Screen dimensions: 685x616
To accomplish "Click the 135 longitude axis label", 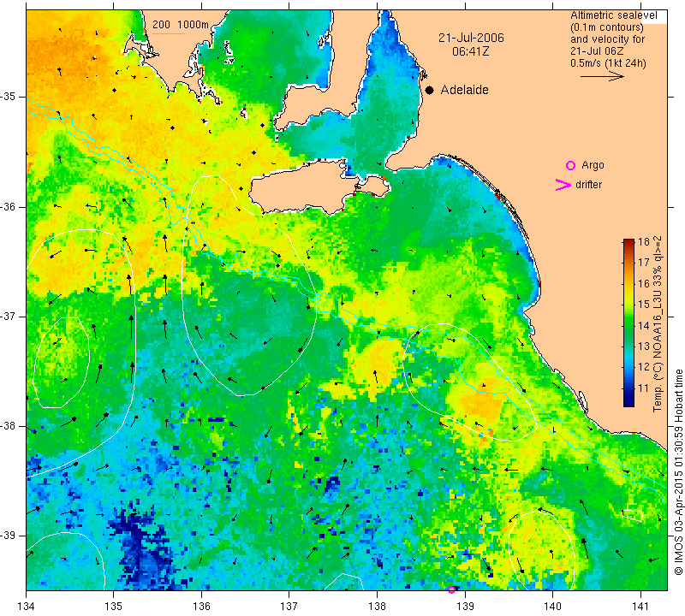I will (114, 607).
